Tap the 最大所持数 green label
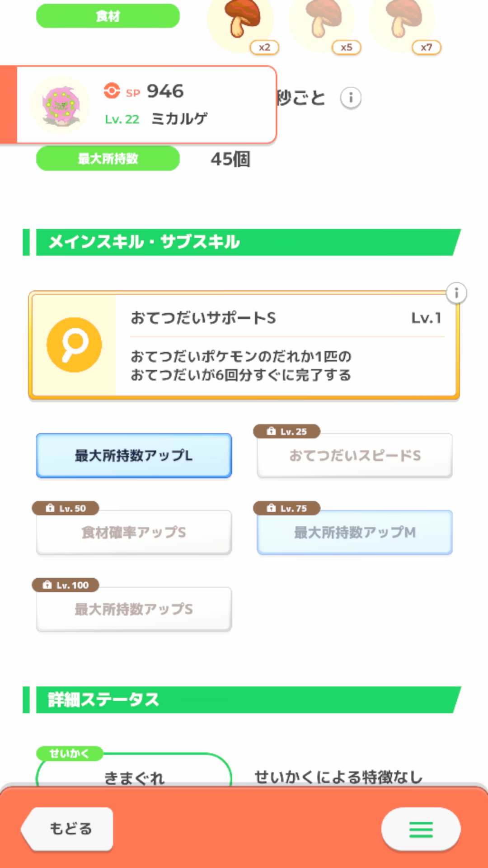The width and height of the screenshot is (488, 868). [x=108, y=159]
